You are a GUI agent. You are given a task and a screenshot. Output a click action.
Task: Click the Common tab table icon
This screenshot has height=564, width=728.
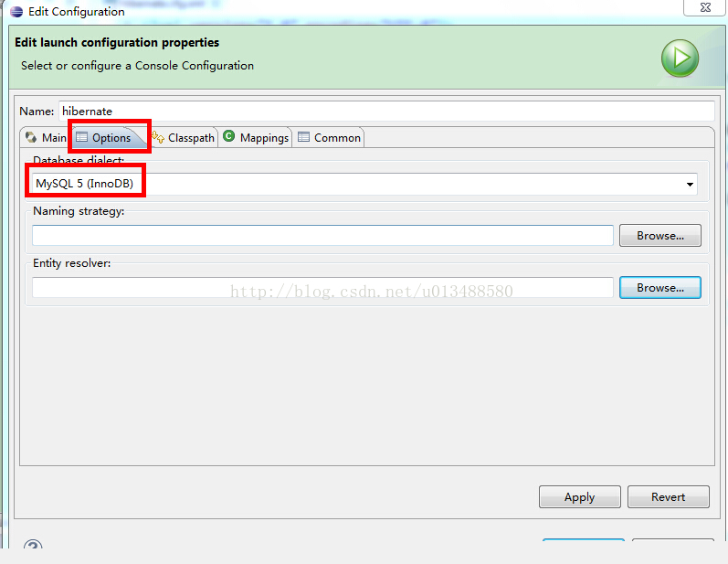[303, 137]
